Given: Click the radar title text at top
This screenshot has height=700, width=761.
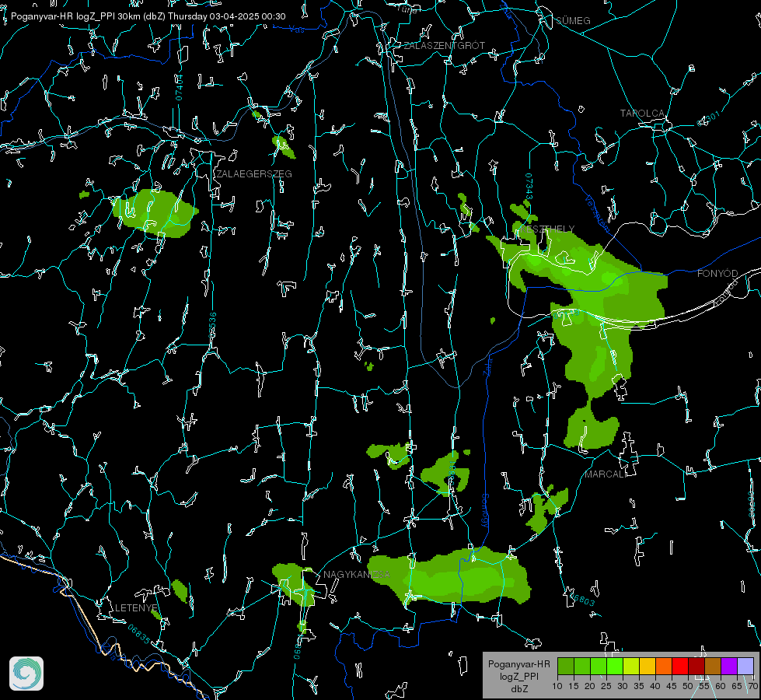Looking at the screenshot, I should pos(148,16).
